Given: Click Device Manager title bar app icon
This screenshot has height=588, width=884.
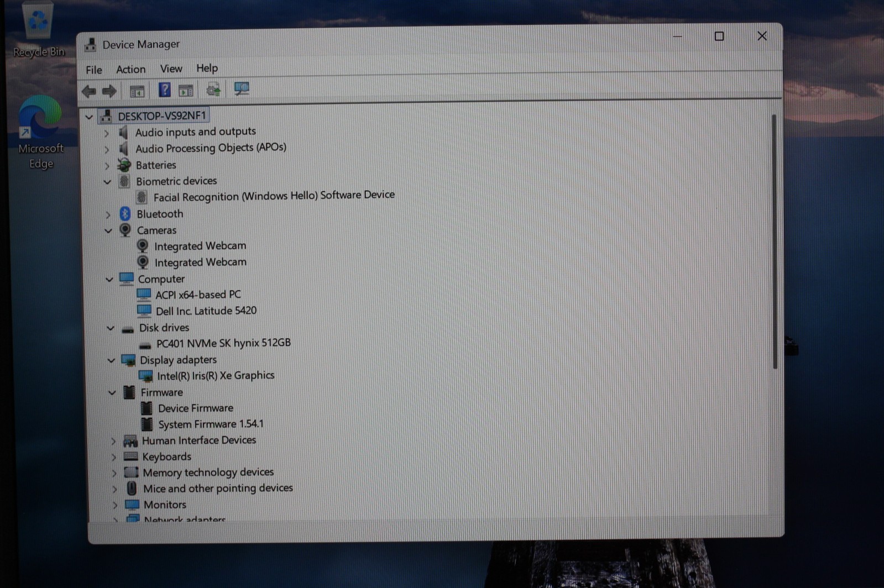Looking at the screenshot, I should pyautogui.click(x=90, y=45).
